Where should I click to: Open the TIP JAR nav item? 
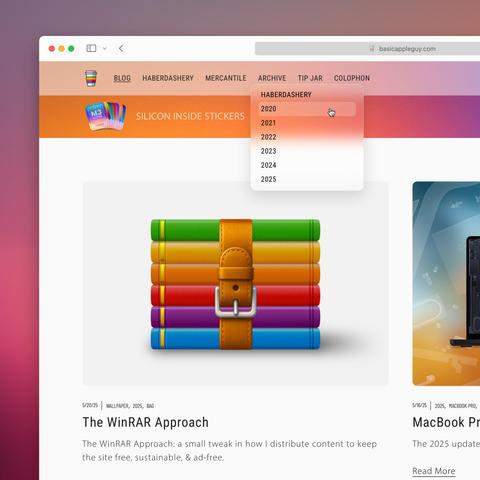310,78
